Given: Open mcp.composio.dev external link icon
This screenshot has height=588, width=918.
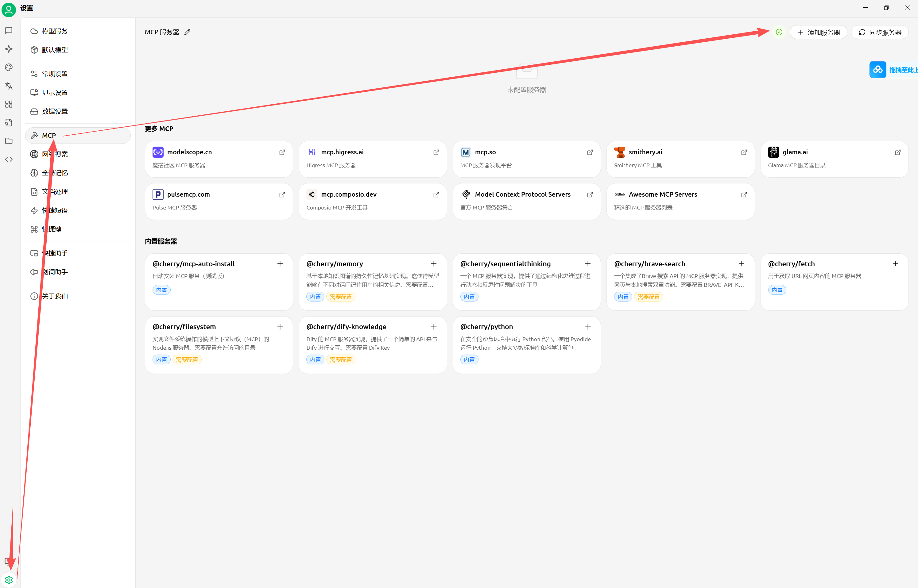Looking at the screenshot, I should (x=436, y=194).
